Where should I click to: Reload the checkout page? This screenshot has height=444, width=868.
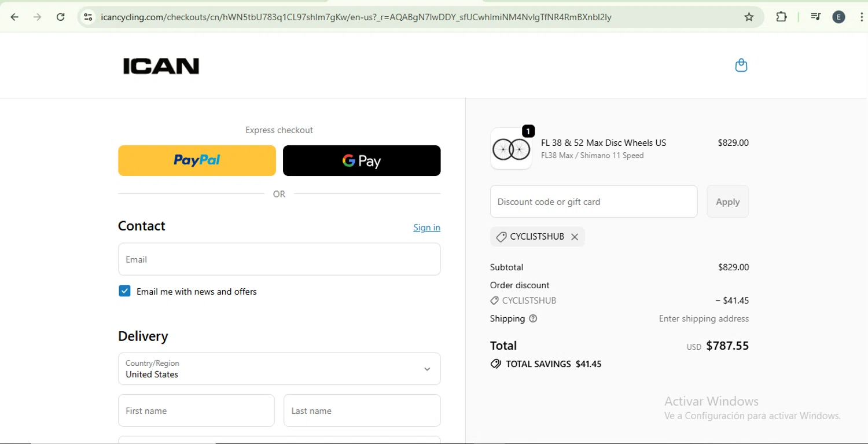(x=61, y=17)
